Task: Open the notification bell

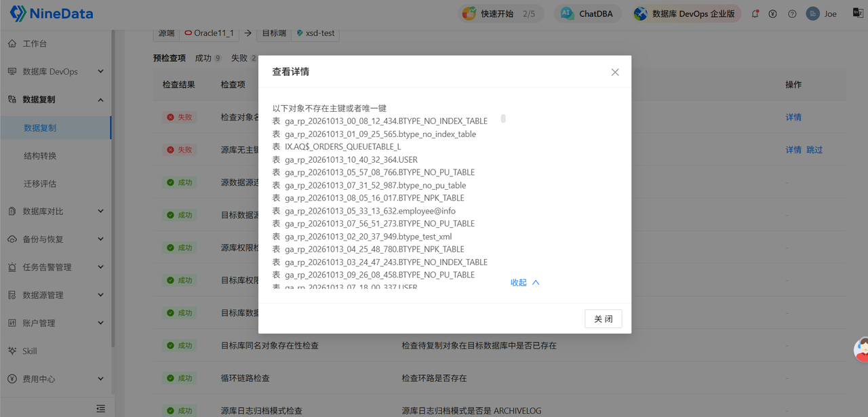Action: pyautogui.click(x=755, y=14)
